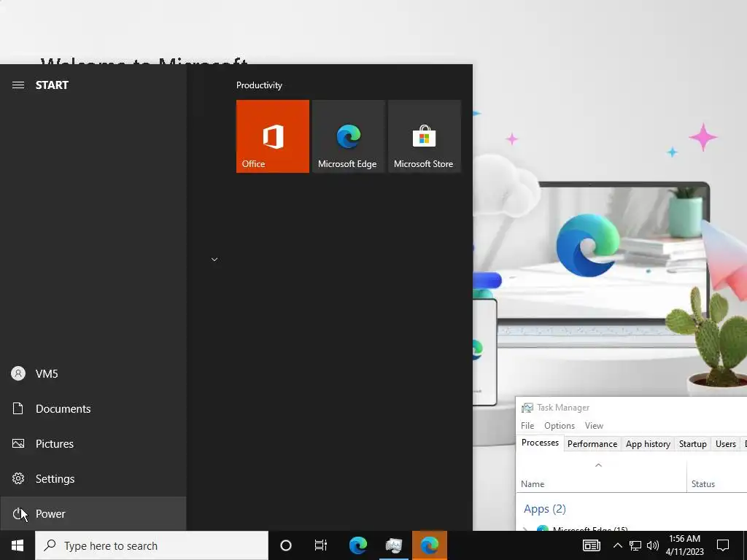Open the volume tray icon

pos(653,545)
